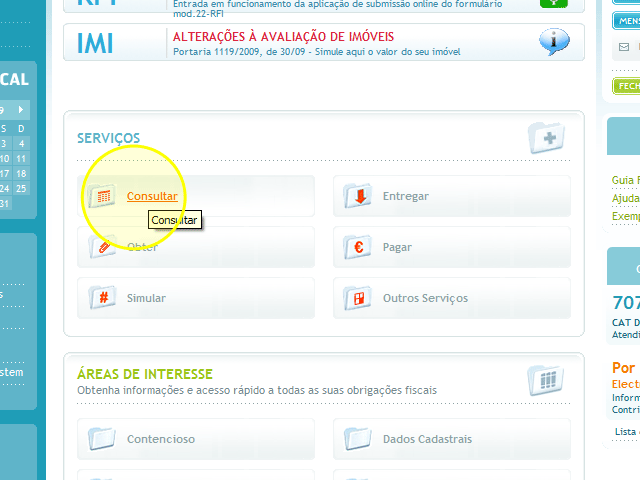Select day 4 in the calendar
The height and width of the screenshot is (480, 640).
pos(21,144)
